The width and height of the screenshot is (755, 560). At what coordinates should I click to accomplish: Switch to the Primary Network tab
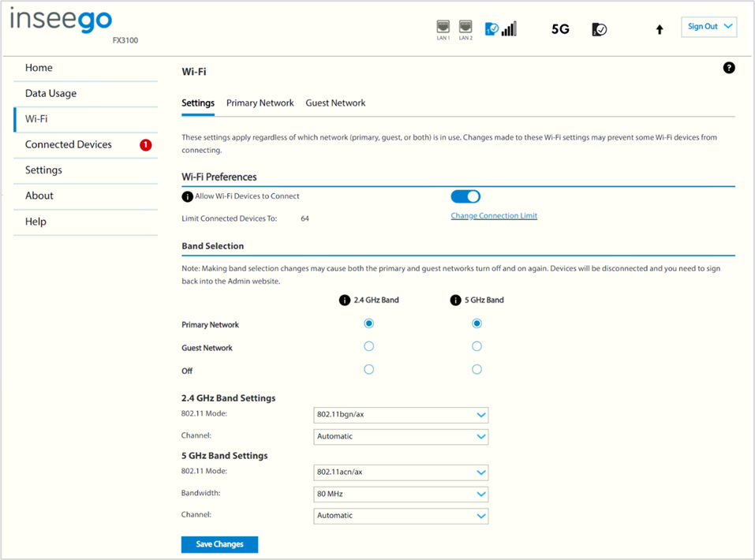click(x=260, y=103)
